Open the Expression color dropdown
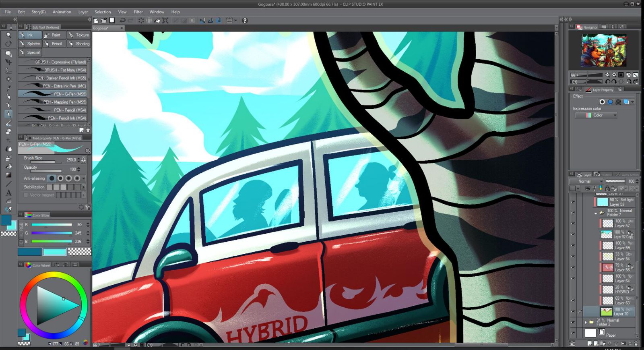 [596, 115]
